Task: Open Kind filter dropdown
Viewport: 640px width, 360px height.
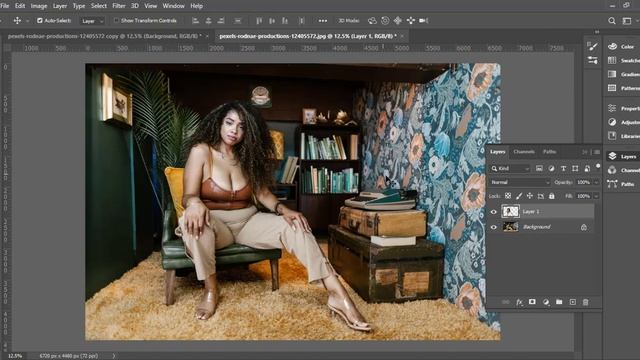Action: point(510,168)
